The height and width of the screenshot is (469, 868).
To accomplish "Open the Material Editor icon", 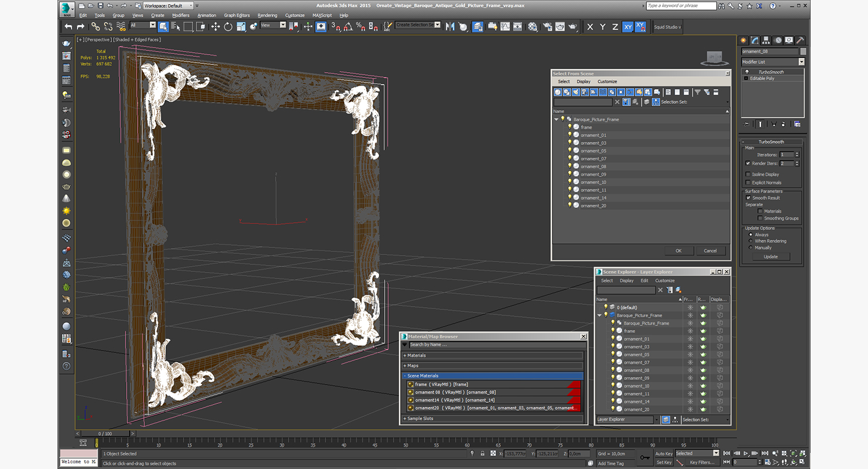I will click(x=533, y=26).
